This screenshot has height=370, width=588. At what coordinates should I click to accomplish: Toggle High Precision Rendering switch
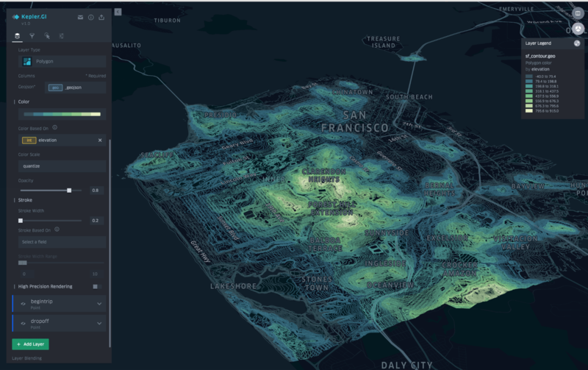click(96, 287)
